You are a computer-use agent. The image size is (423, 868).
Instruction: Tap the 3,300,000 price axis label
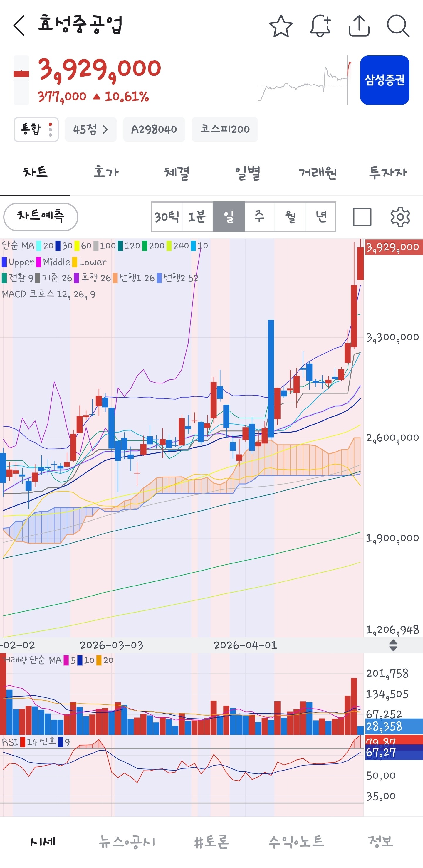tap(393, 337)
